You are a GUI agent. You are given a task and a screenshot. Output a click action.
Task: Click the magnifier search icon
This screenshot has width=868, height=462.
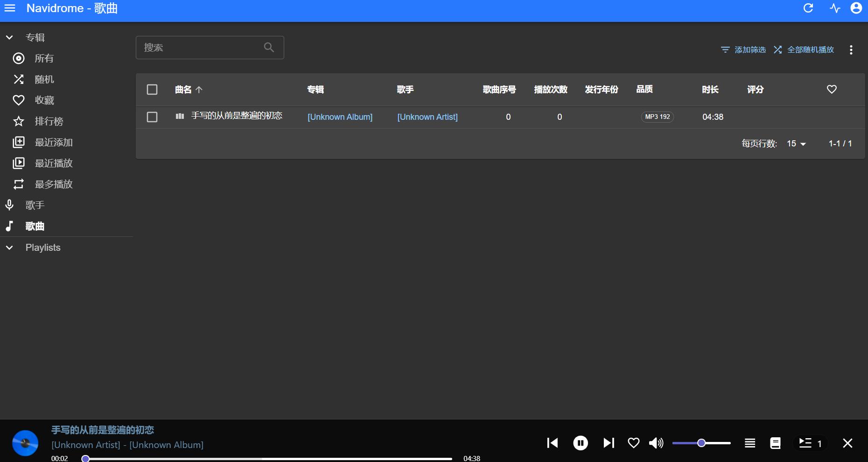coord(269,47)
